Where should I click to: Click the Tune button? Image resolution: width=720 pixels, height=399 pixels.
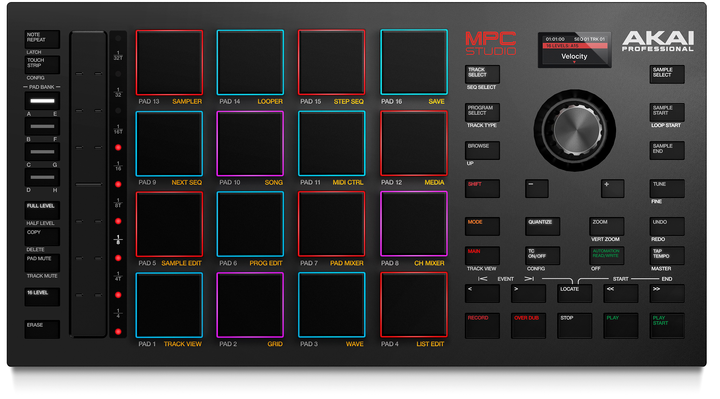pyautogui.click(x=667, y=189)
